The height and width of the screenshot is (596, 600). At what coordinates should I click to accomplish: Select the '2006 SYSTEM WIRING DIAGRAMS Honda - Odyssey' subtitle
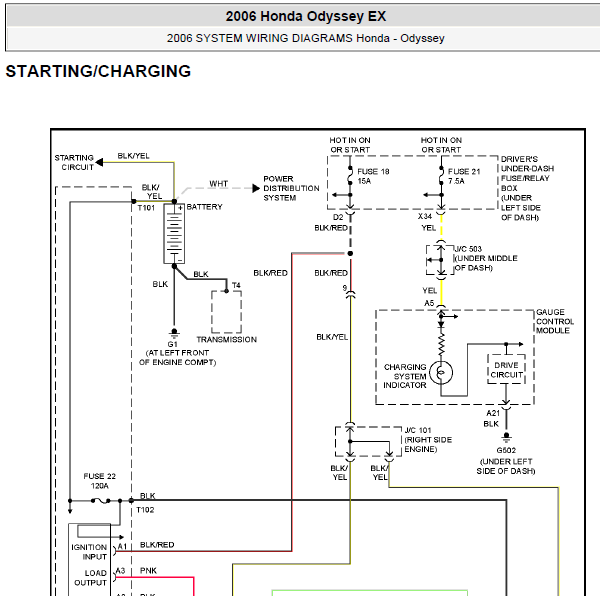coord(305,38)
